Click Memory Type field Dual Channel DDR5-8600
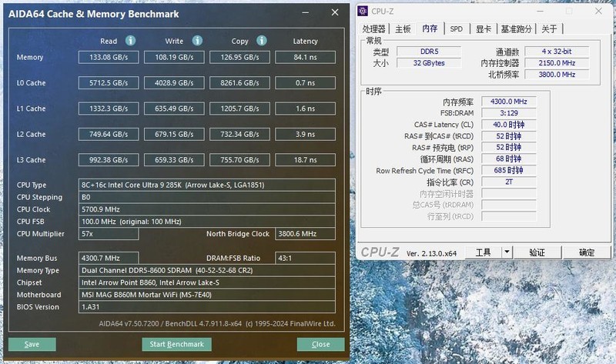The width and height of the screenshot is (616, 364). pos(207,270)
